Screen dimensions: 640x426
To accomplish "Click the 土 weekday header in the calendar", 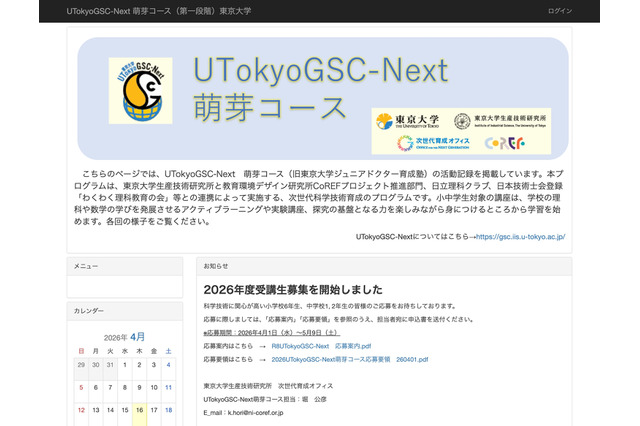I will 169,351.
